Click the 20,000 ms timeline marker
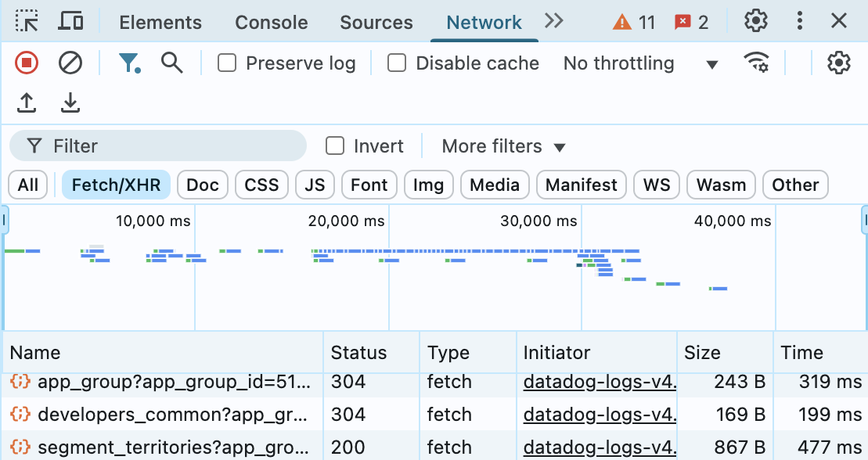This screenshot has width=868, height=460. click(x=346, y=221)
